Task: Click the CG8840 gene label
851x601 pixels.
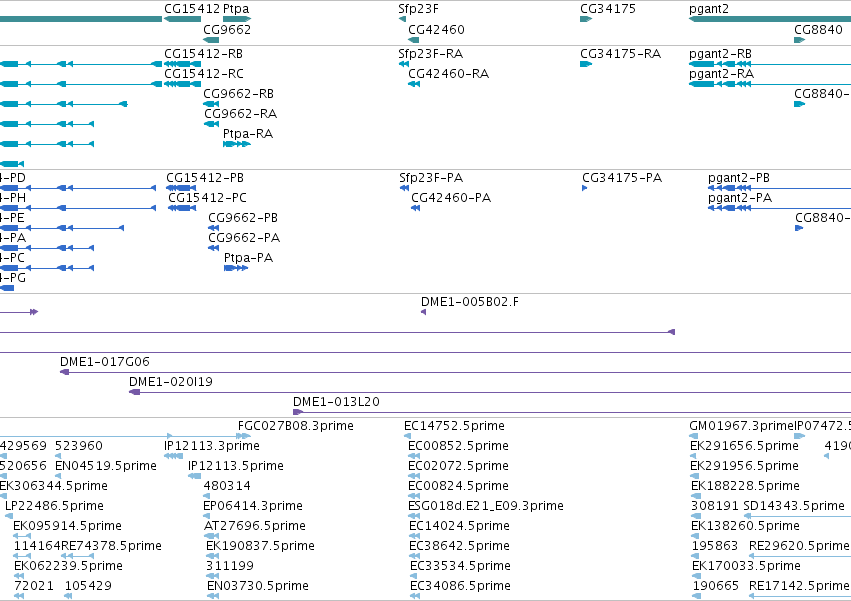Action: point(818,30)
